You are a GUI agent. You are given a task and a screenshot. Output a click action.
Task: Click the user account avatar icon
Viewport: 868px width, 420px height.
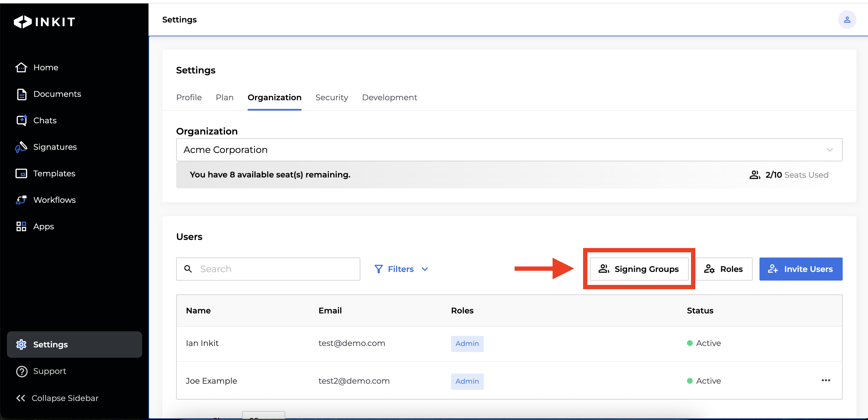tap(847, 20)
